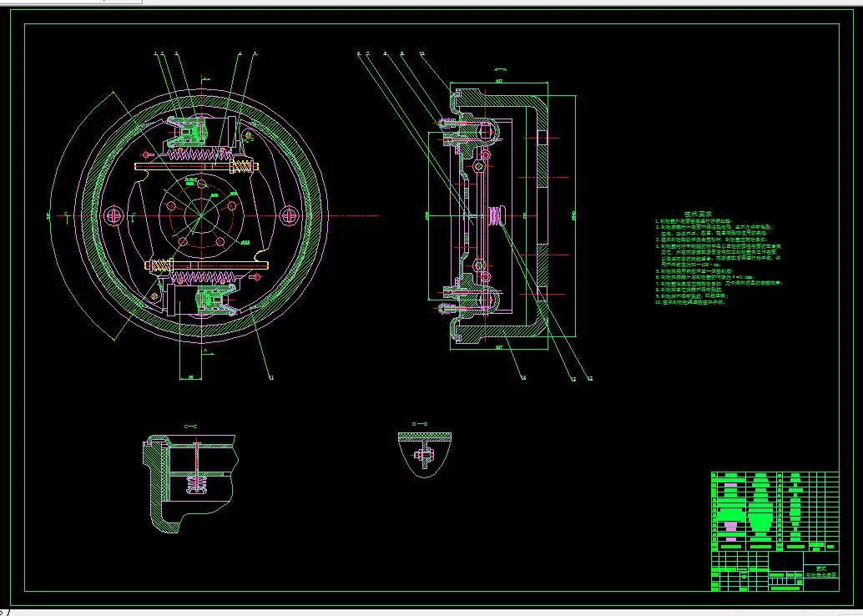Select technical requirement line number 10
Image resolution: width=863 pixels, height=616 pixels.
(x=690, y=302)
